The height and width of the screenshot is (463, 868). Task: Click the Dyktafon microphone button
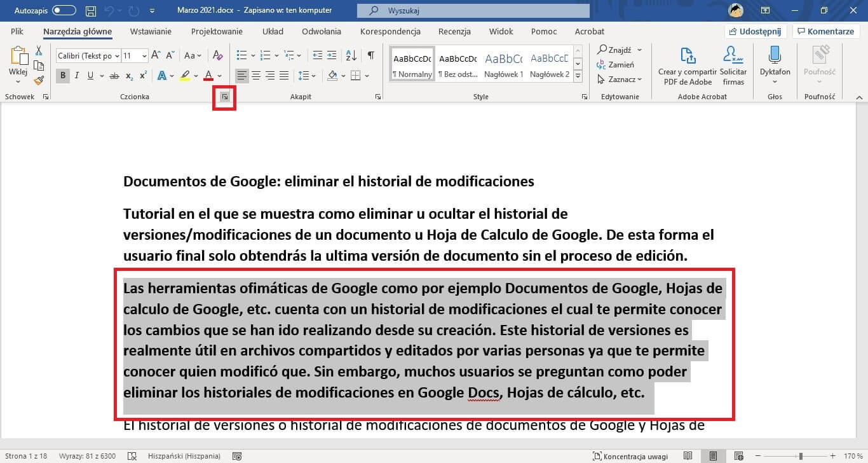(775, 66)
